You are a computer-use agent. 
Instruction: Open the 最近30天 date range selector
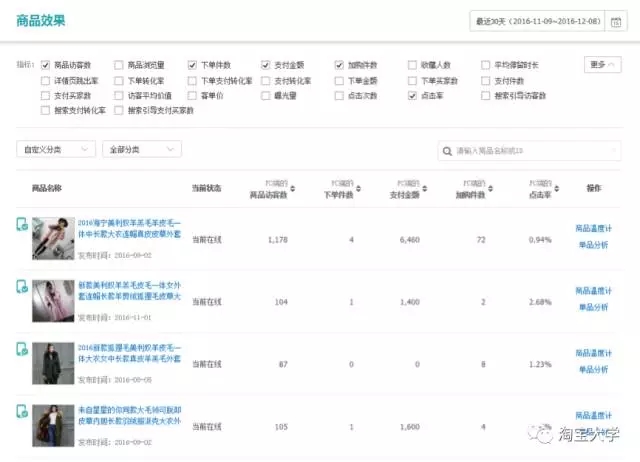click(x=538, y=21)
